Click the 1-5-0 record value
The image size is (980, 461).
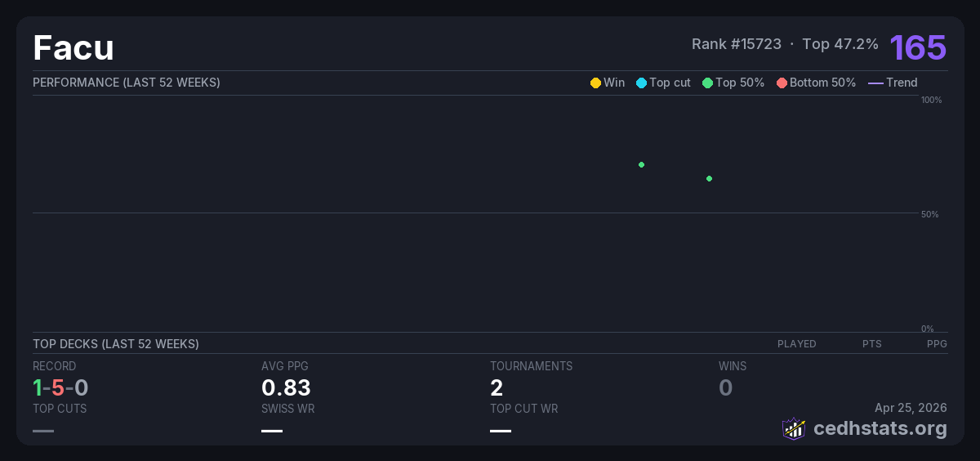(60, 387)
